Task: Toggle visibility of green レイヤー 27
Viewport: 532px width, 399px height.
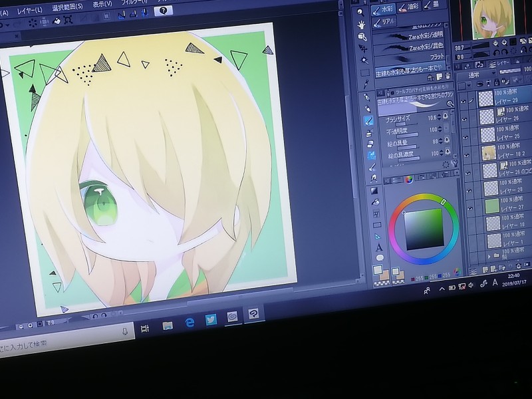Action: pos(471,208)
